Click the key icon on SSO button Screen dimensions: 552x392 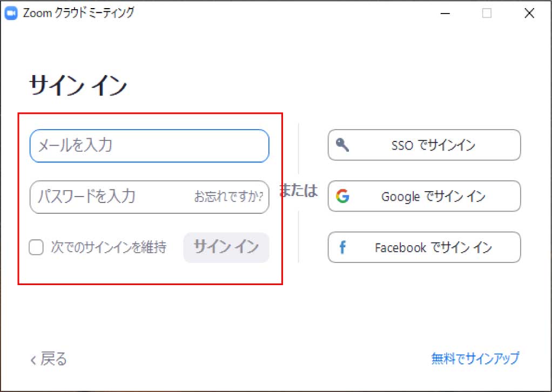[342, 144]
